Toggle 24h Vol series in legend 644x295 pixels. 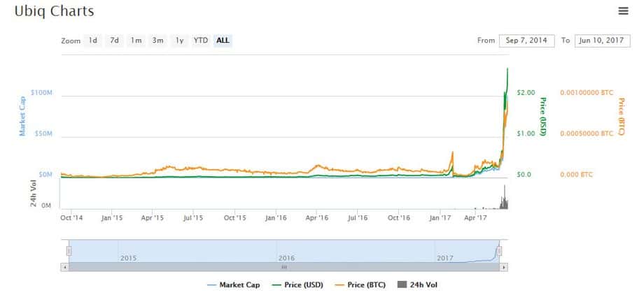[417, 285]
